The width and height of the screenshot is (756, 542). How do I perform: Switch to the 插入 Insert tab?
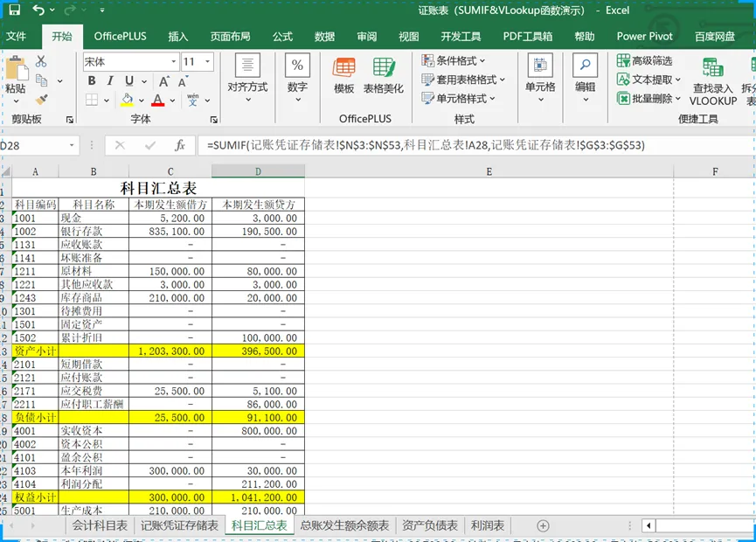(178, 36)
